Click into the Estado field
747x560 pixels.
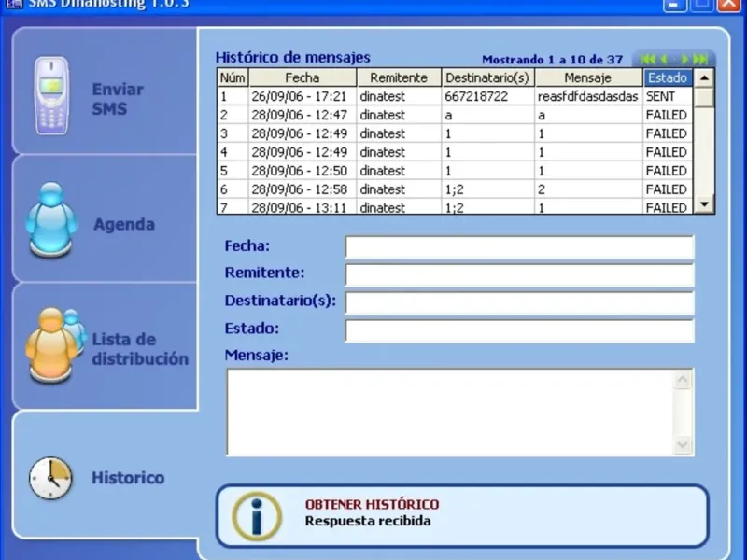coord(519,330)
